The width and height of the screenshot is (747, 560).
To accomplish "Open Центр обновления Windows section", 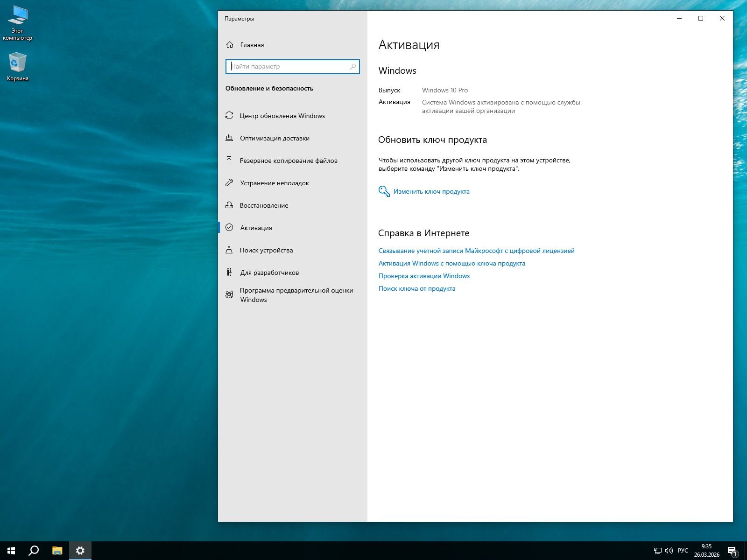I will tap(282, 116).
